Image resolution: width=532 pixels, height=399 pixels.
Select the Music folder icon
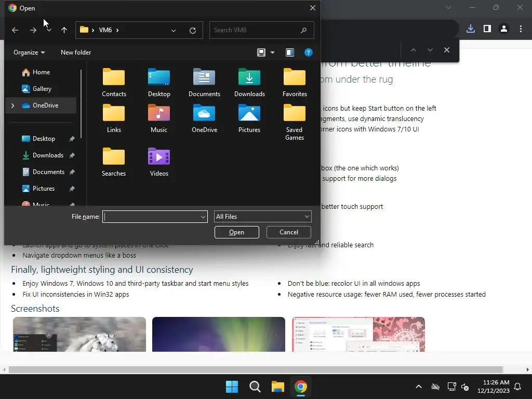click(x=159, y=119)
